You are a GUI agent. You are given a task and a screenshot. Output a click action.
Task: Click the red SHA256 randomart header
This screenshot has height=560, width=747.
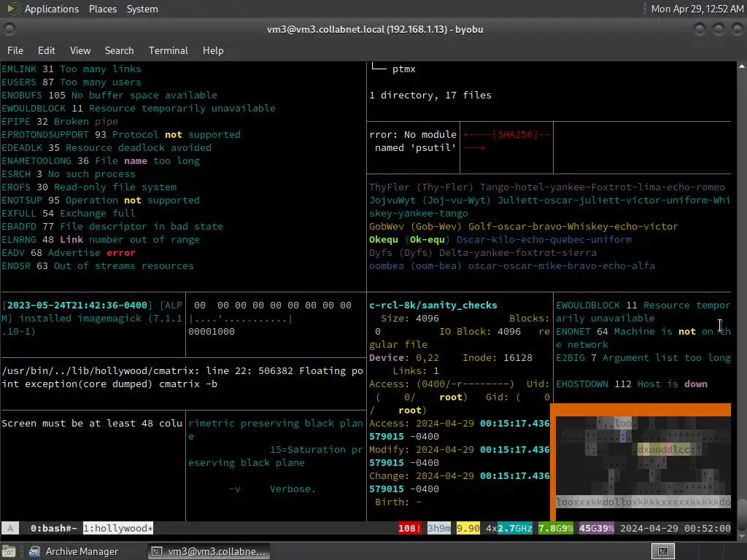pyautogui.click(x=506, y=135)
